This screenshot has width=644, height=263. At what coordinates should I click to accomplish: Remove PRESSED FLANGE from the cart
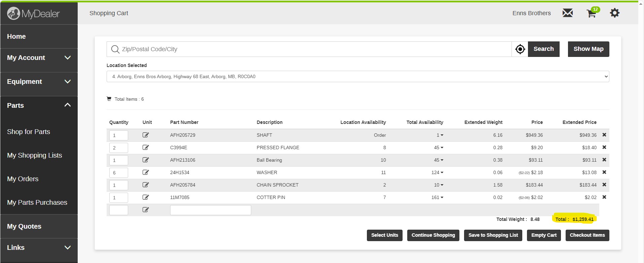point(604,147)
